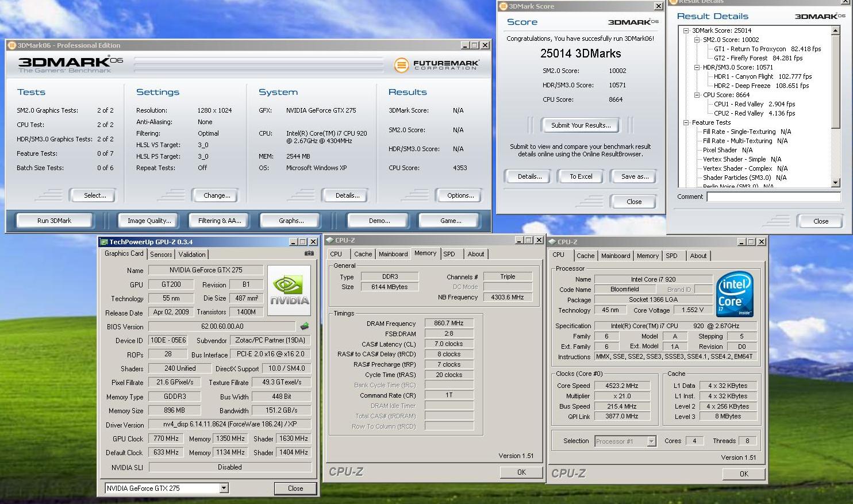
Task: Select GT1 - Return To Proxycon result
Action: point(767,49)
